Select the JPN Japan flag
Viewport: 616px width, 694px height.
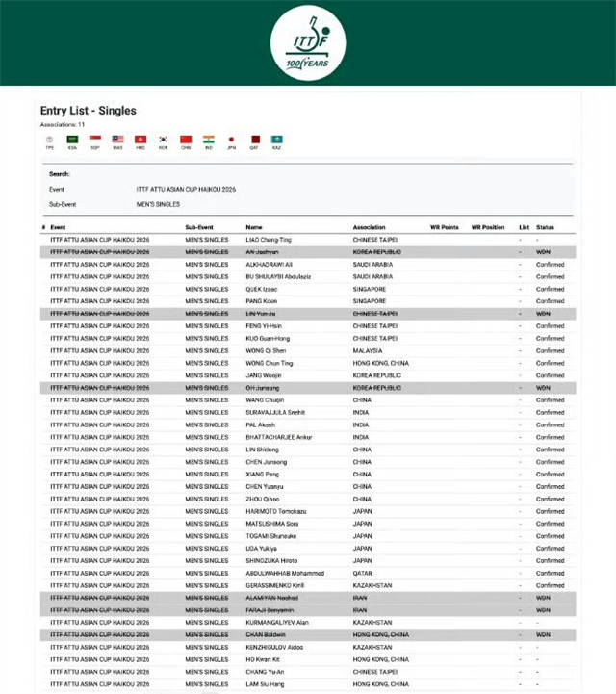(231, 140)
